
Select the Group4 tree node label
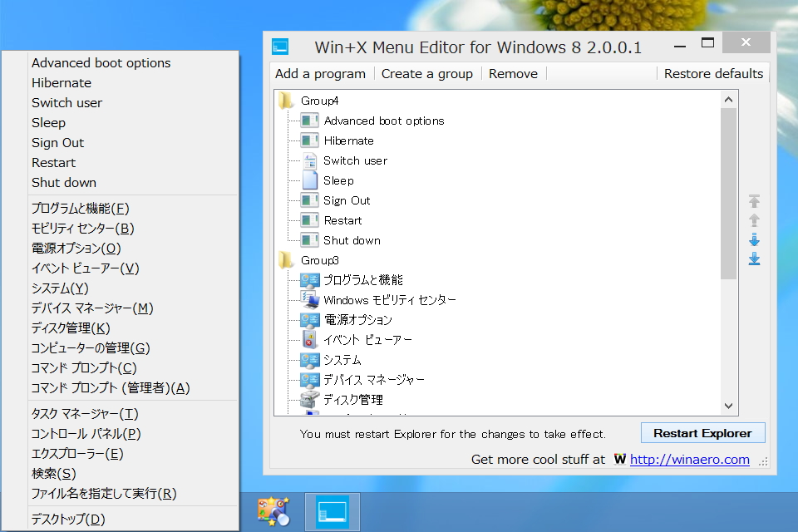pos(319,101)
